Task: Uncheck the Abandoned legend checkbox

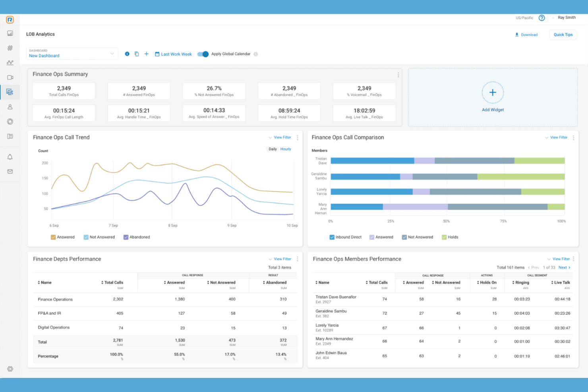Action: tap(126, 237)
